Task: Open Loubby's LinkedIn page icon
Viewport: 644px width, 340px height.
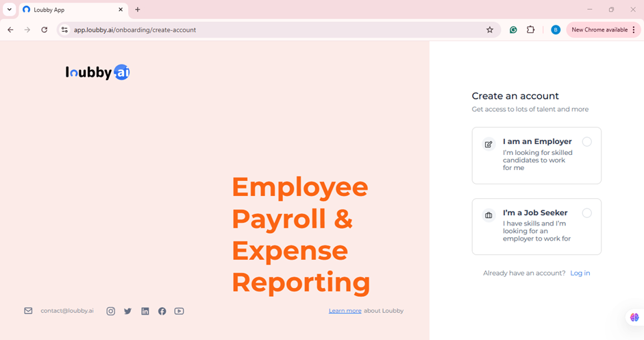Action: coord(145,311)
